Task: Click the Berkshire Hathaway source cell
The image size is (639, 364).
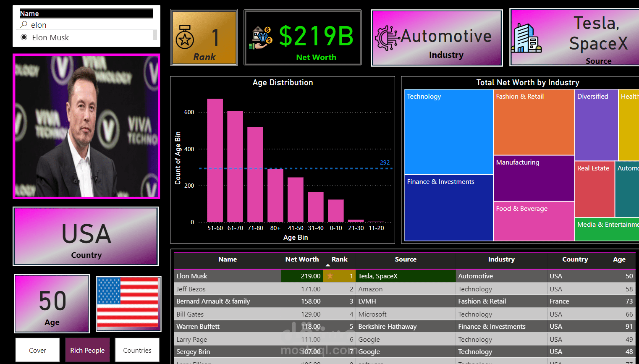Action: (406, 326)
